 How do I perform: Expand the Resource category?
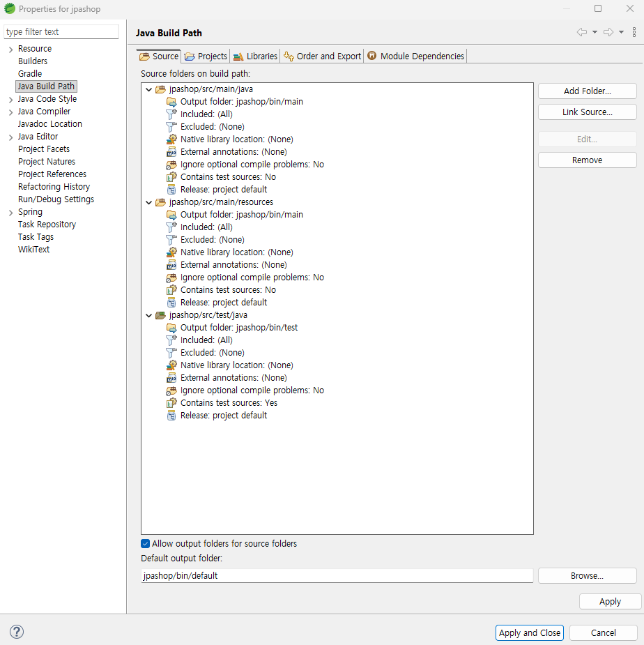(10, 50)
